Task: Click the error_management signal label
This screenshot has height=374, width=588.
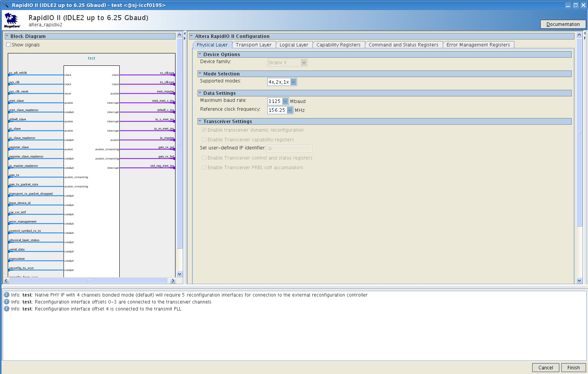Action: [22, 221]
